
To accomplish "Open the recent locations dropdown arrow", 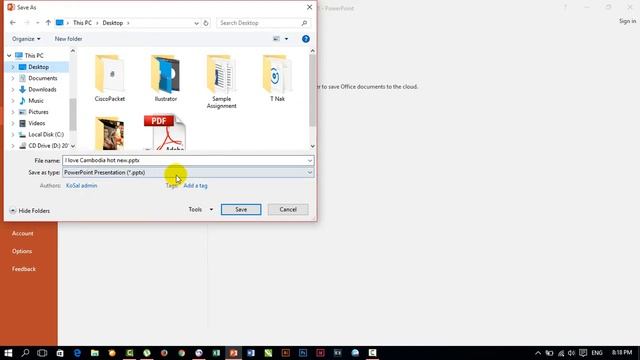I will coord(38,23).
